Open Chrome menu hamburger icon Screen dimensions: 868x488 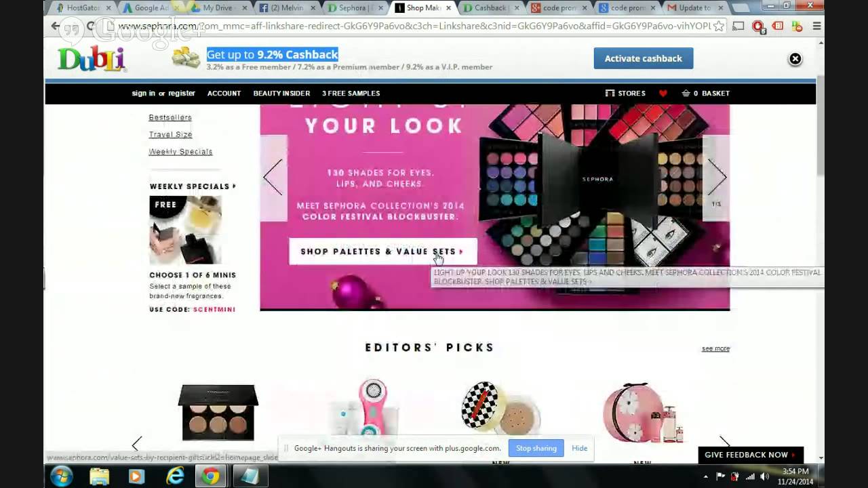coord(816,26)
